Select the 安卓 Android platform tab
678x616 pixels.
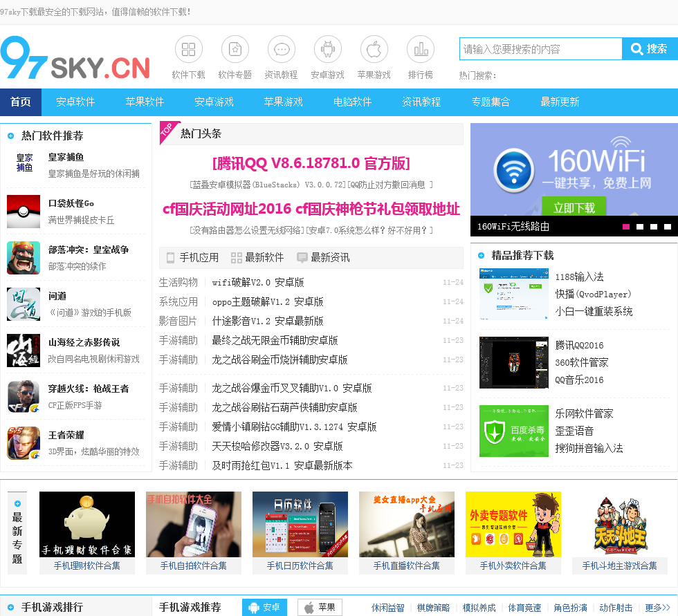(264, 608)
